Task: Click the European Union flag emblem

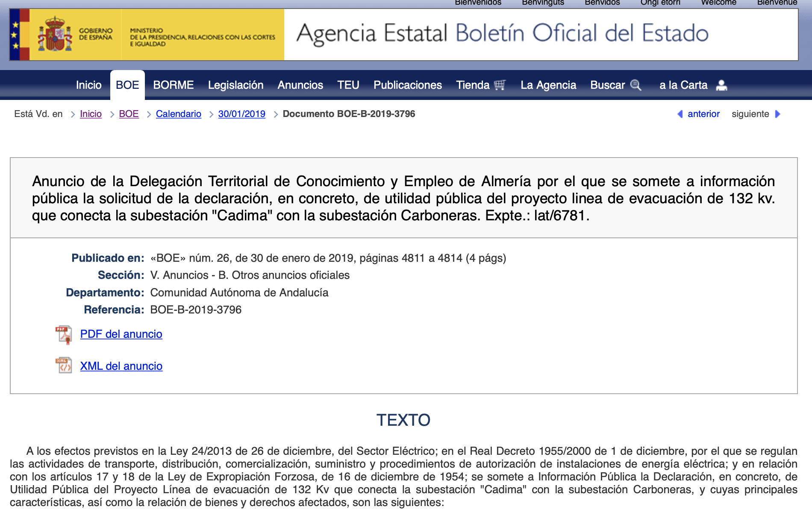Action: (x=15, y=35)
